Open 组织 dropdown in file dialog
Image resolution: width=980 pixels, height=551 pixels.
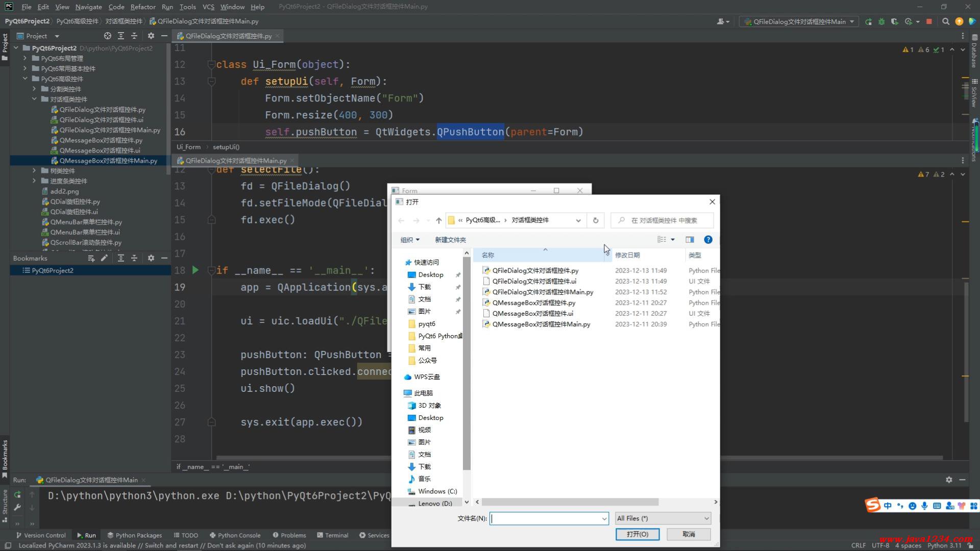coord(410,240)
